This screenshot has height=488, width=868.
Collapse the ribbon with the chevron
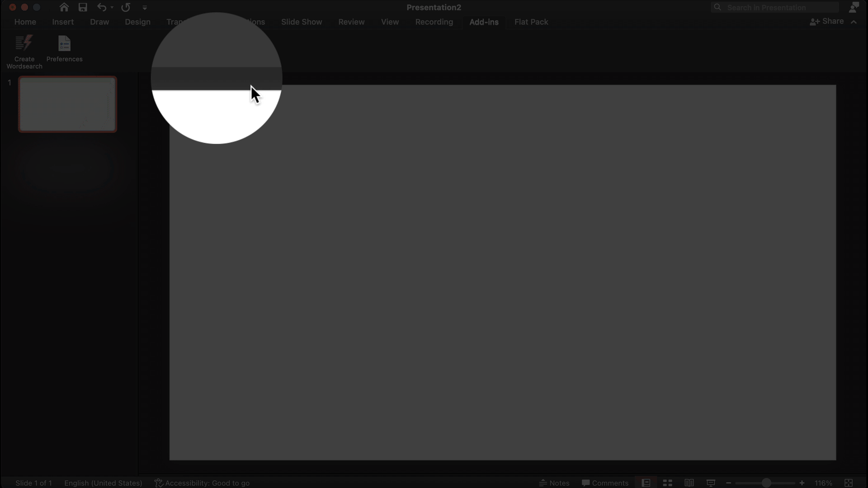(x=854, y=22)
